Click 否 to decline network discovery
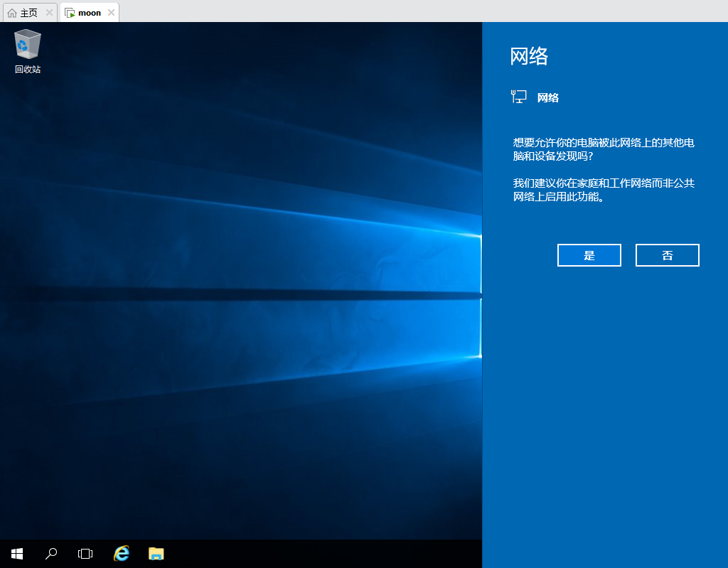728x568 pixels. (x=667, y=255)
